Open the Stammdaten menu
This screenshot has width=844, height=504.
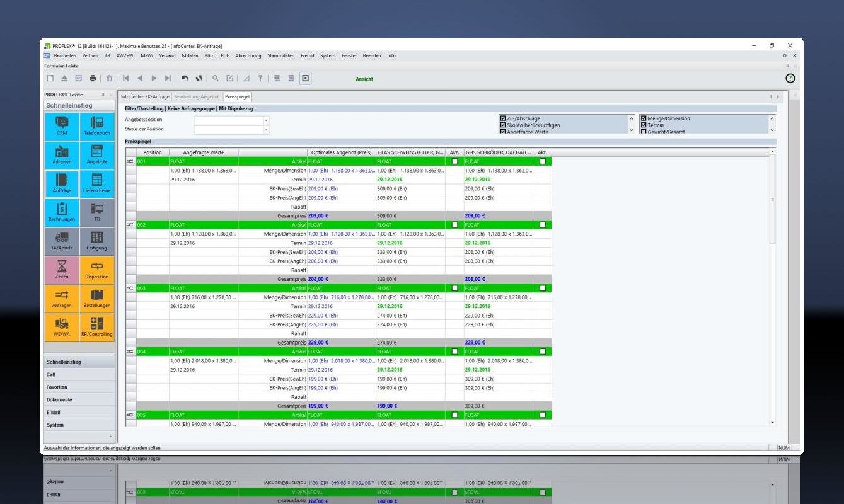pyautogui.click(x=280, y=55)
